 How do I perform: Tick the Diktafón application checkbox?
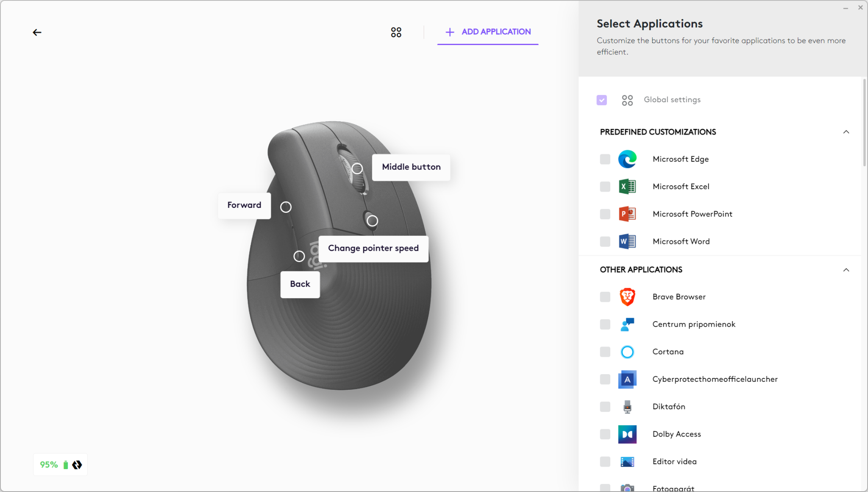605,407
